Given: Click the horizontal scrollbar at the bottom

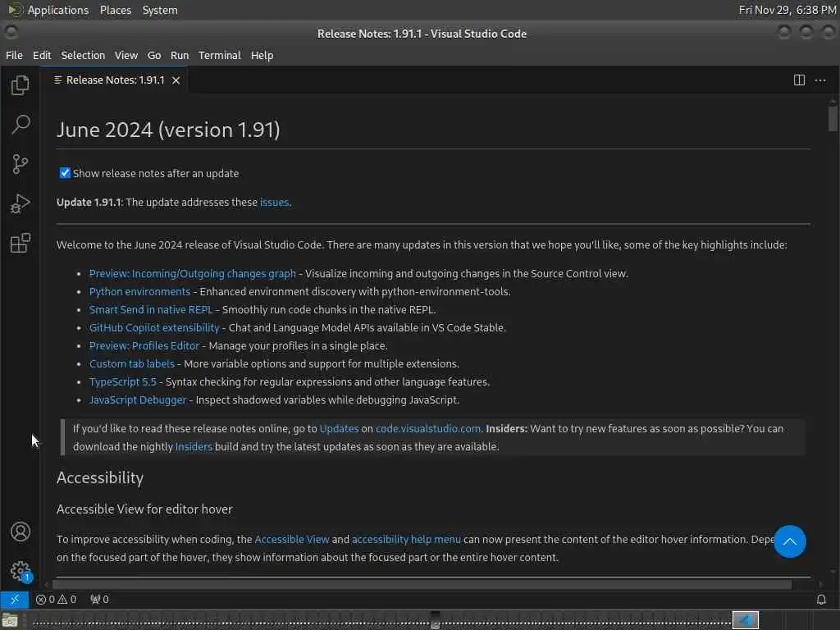Looking at the screenshot, I should (422, 584).
